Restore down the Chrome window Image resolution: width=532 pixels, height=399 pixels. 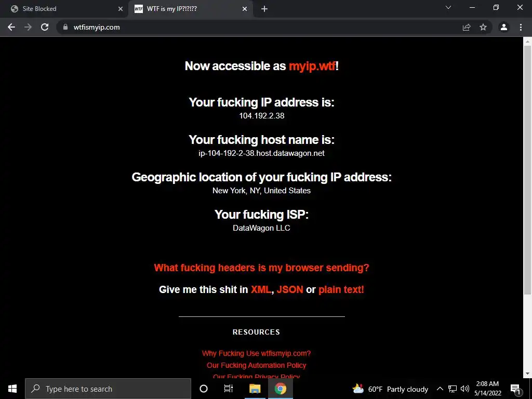[496, 7]
